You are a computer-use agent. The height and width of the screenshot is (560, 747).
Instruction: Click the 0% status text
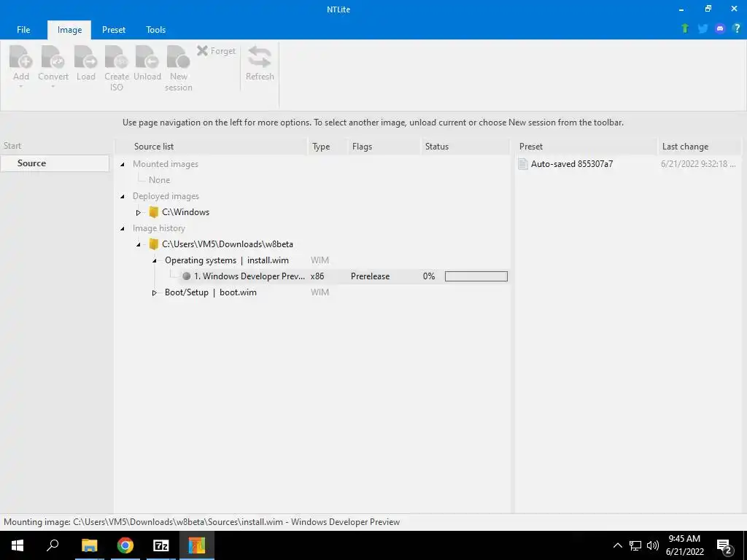coord(429,276)
